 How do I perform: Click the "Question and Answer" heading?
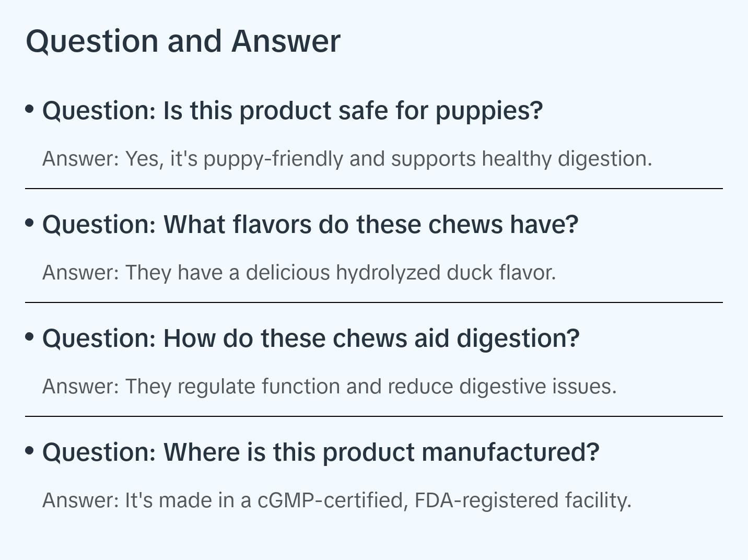click(183, 41)
